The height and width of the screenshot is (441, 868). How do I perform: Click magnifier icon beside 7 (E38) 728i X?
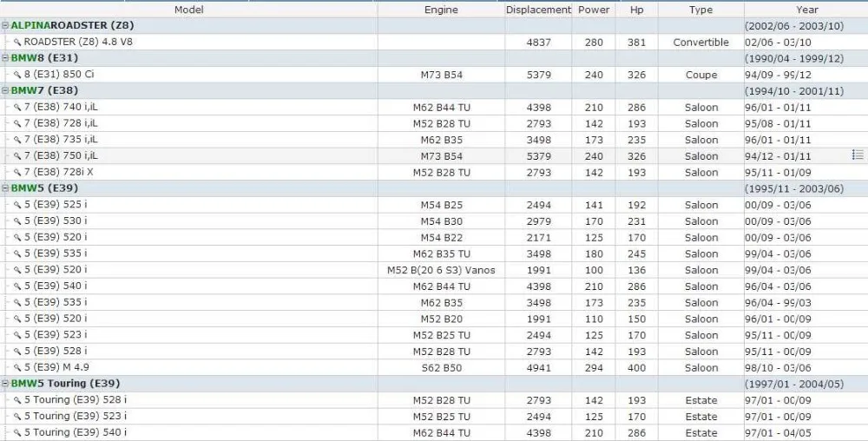pos(17,173)
